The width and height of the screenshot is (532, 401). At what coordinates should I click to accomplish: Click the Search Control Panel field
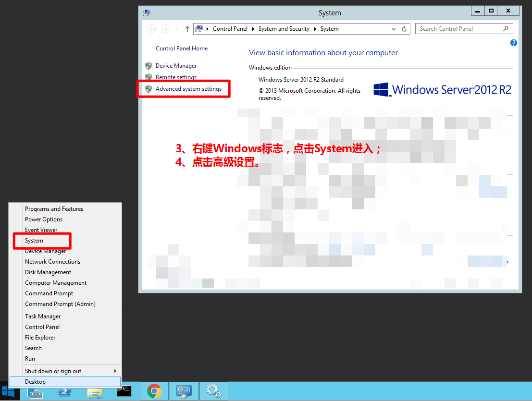pos(464,29)
